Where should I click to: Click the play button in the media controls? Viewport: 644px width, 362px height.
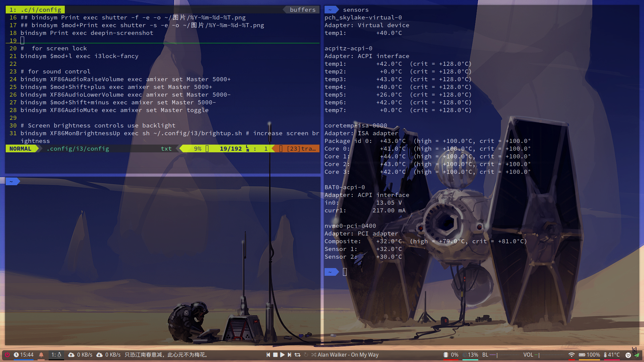pos(282,355)
